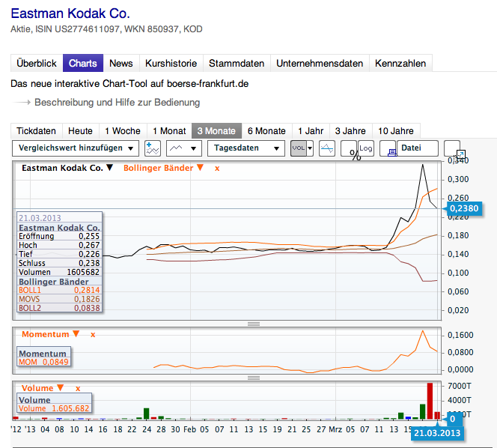Expand the Bollinger Bänder indicator menu
497x448 pixels.
200,168
